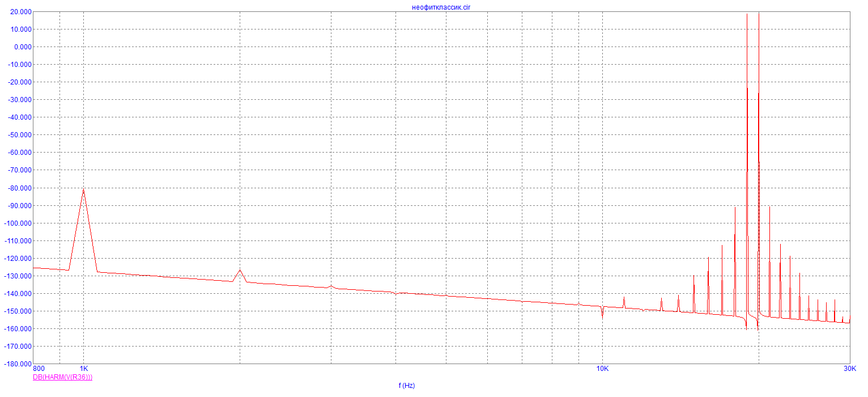The height and width of the screenshot is (397, 868).
Task: Click the f (Hz) axis title
Action: [407, 386]
